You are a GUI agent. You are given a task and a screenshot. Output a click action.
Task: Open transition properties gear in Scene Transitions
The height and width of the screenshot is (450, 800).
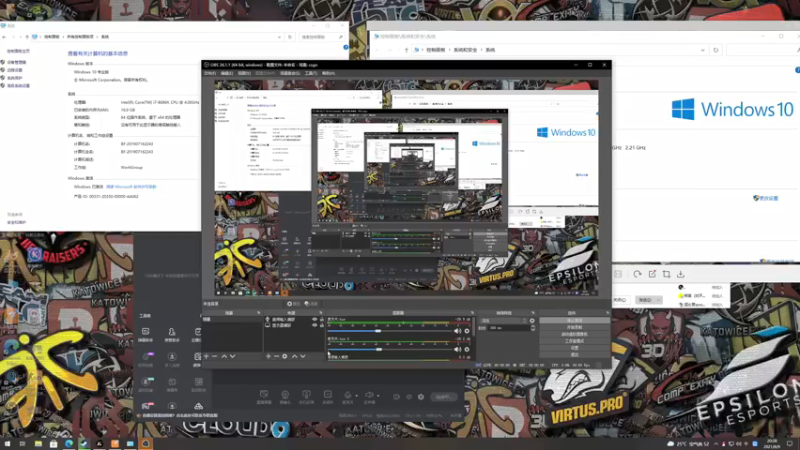[532, 321]
